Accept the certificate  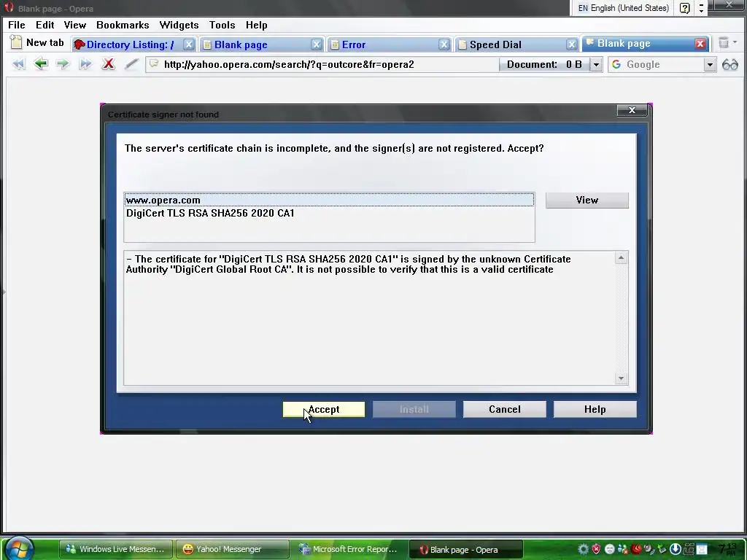(324, 409)
